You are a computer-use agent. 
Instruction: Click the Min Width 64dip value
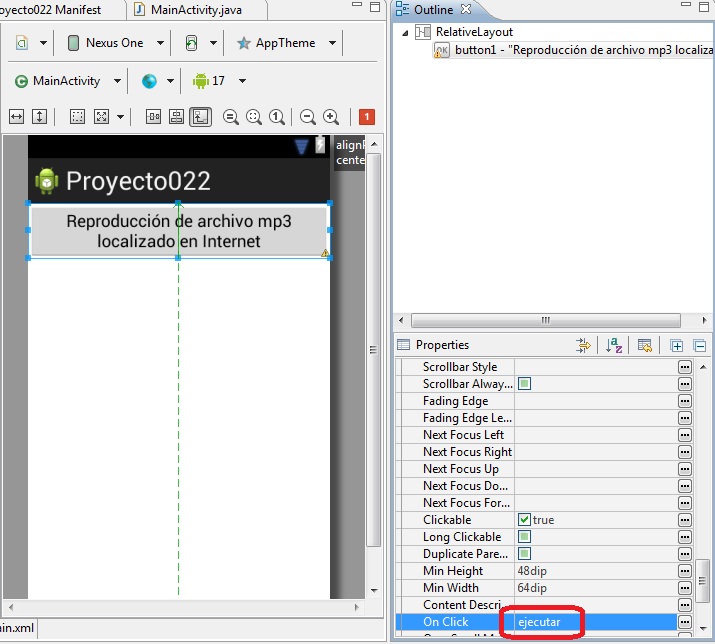tap(532, 588)
